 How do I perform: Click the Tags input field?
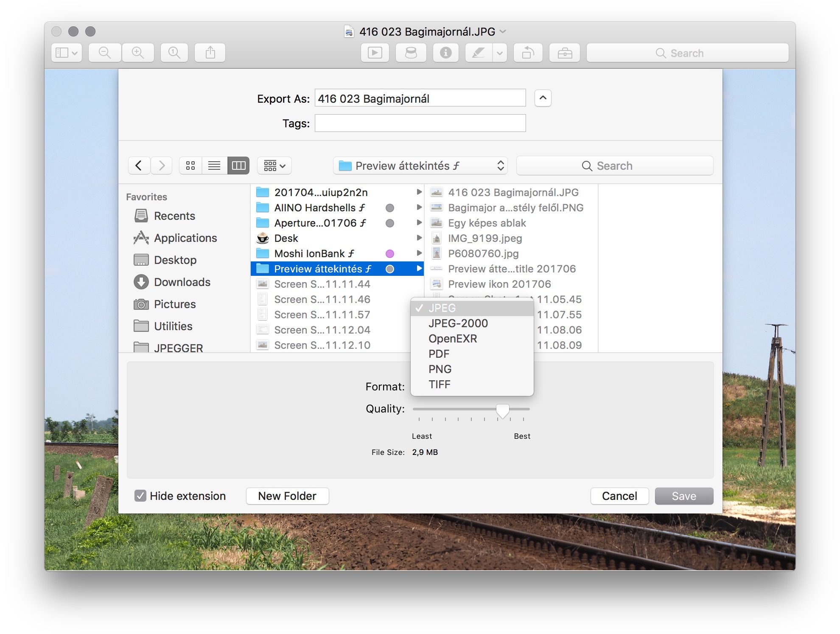point(420,123)
